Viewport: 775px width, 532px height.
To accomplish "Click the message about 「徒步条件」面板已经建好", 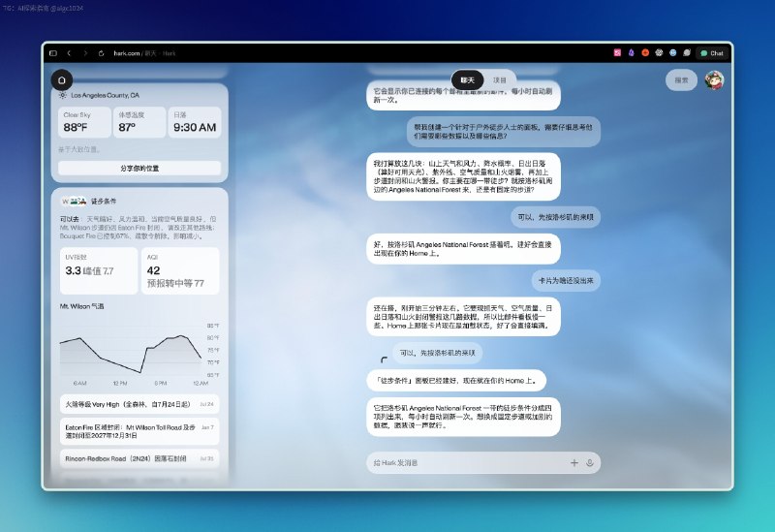I will tap(456, 381).
